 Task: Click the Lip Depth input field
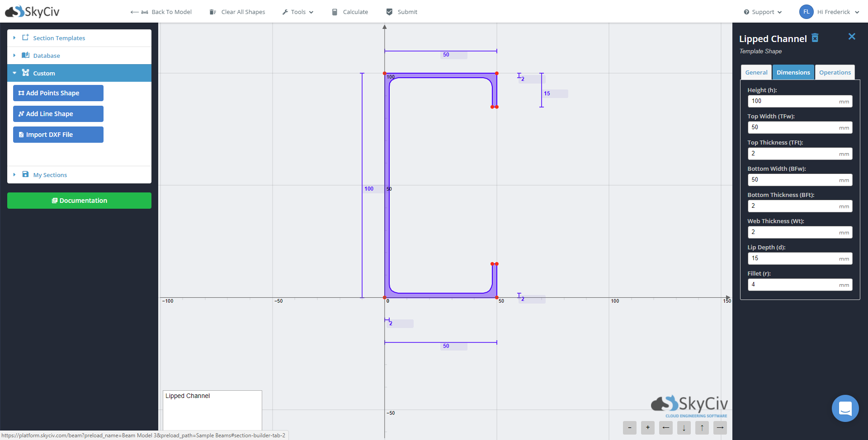pyautogui.click(x=793, y=258)
